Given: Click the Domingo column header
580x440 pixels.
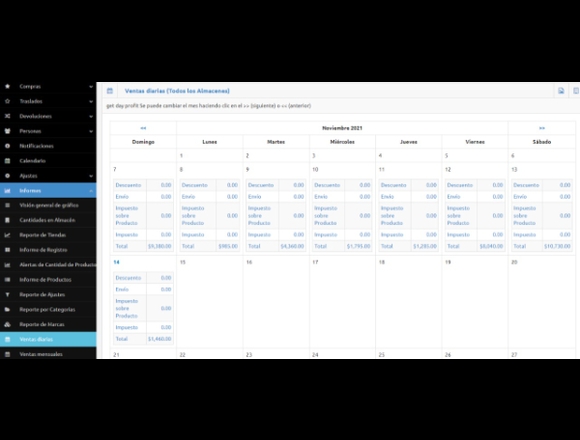Looking at the screenshot, I should click(143, 142).
